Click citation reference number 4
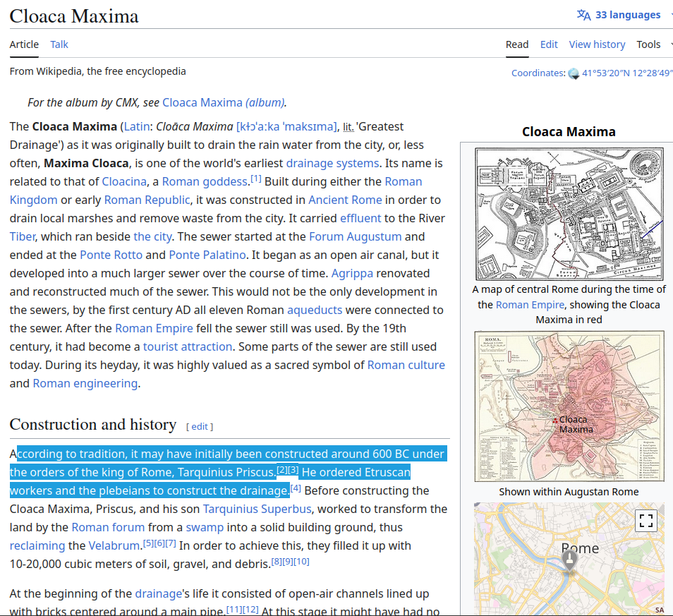Viewport: 673px width, 616px height. 296,488
